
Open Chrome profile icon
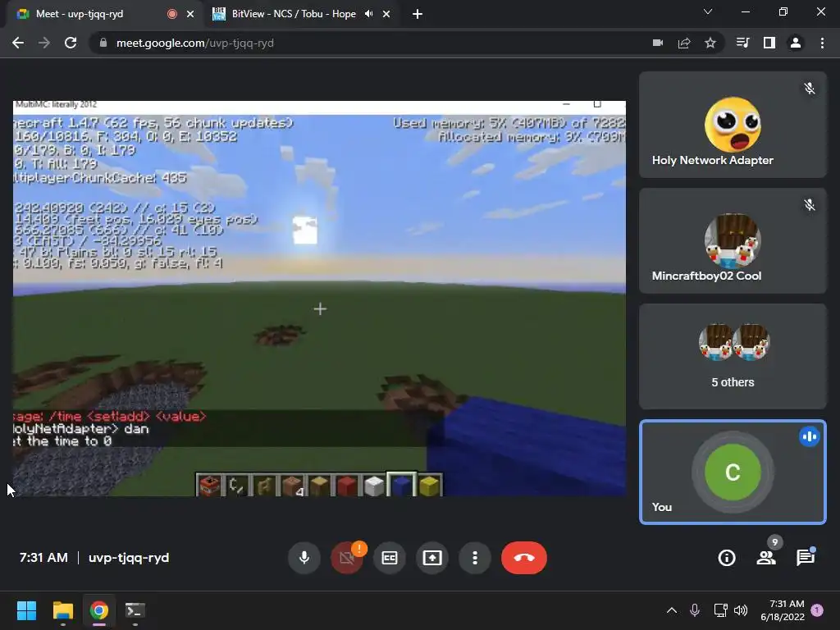[x=796, y=43]
